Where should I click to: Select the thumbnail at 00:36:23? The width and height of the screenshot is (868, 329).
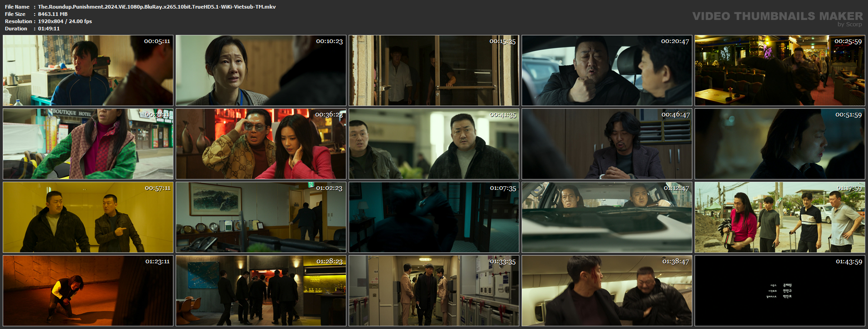tap(261, 144)
